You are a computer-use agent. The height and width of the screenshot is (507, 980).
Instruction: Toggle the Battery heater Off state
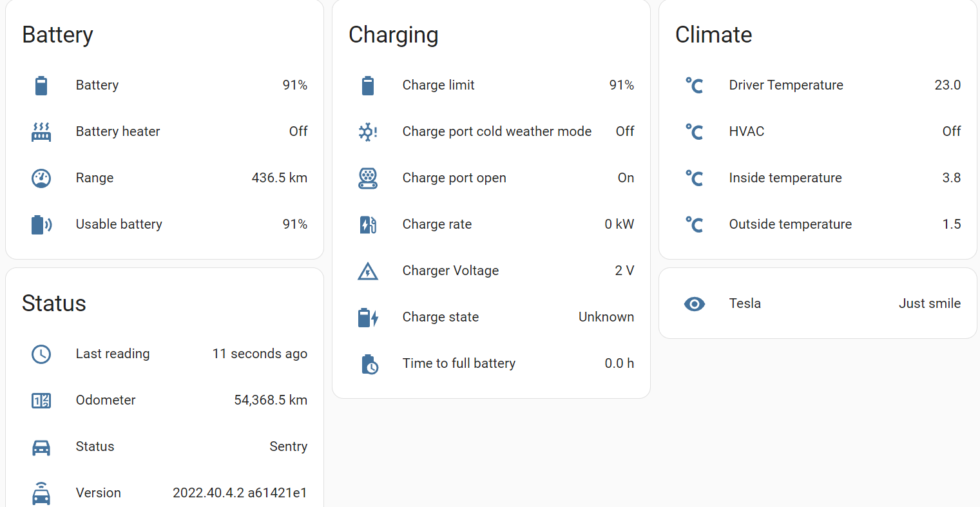point(298,131)
